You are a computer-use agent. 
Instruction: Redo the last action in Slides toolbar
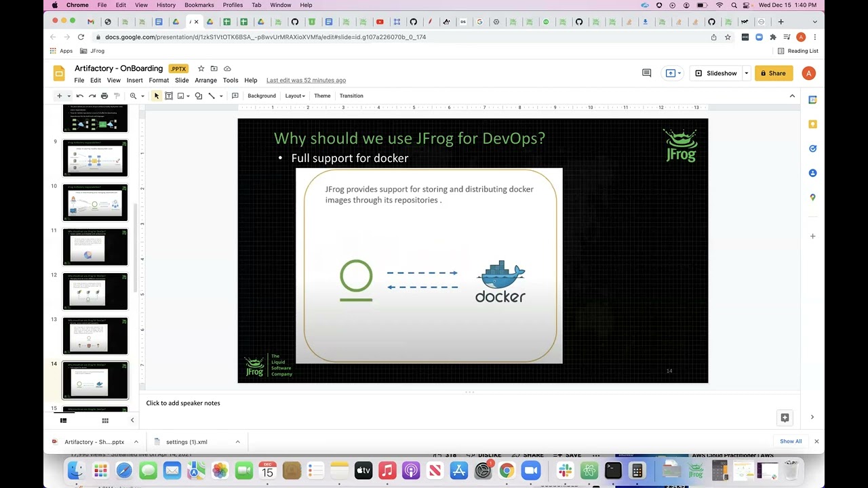[92, 96]
